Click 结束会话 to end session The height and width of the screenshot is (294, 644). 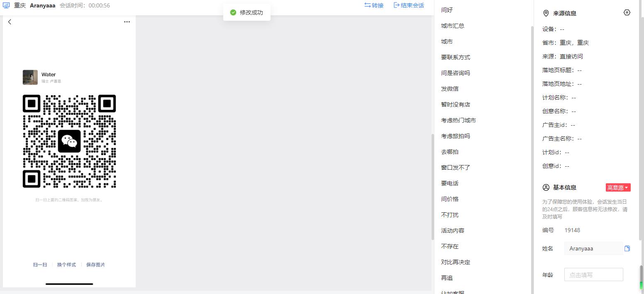[x=409, y=5]
